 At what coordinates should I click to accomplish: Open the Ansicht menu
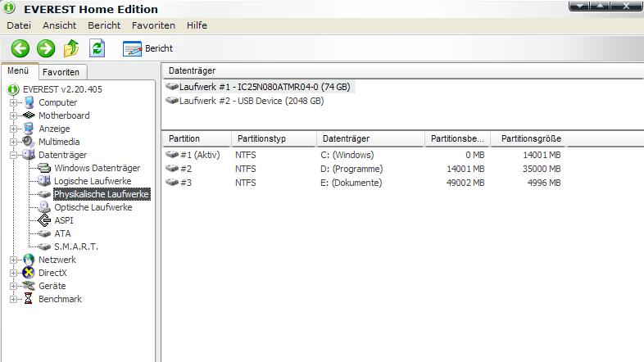[x=60, y=25]
